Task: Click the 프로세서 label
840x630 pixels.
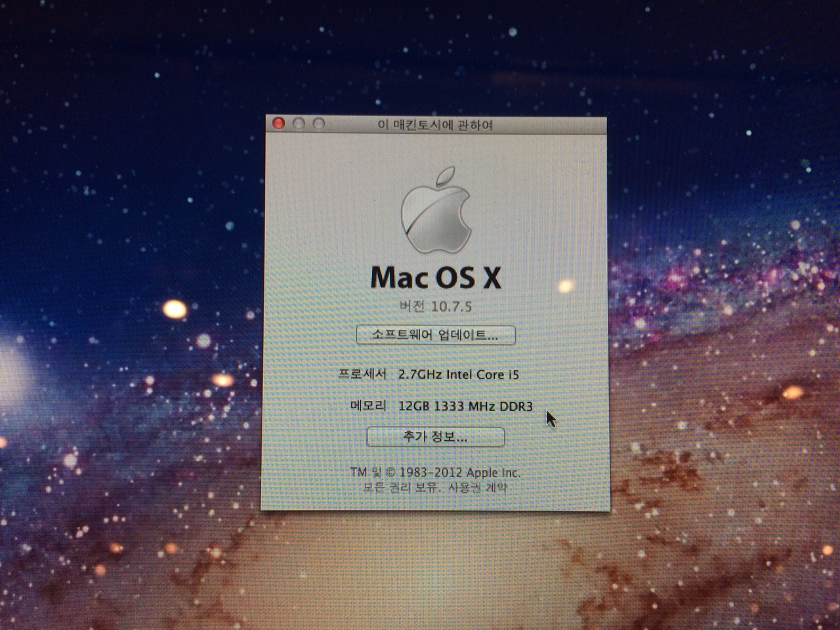Action: [362, 374]
